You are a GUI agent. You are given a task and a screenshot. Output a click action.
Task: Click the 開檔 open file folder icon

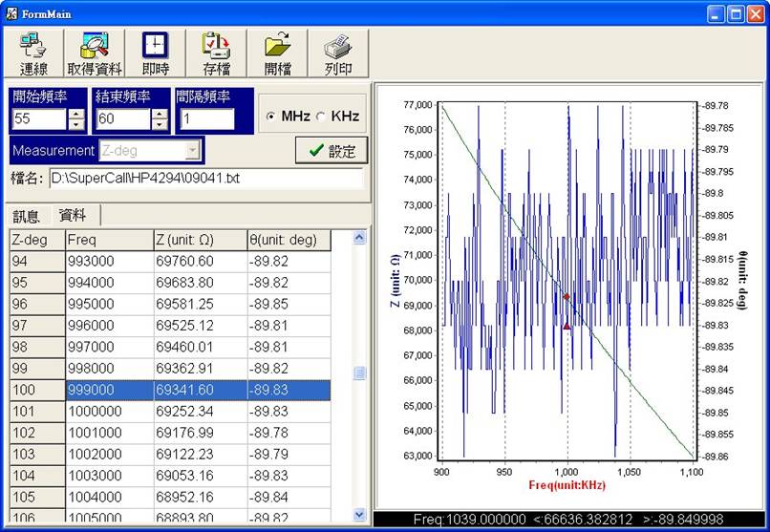tap(277, 53)
